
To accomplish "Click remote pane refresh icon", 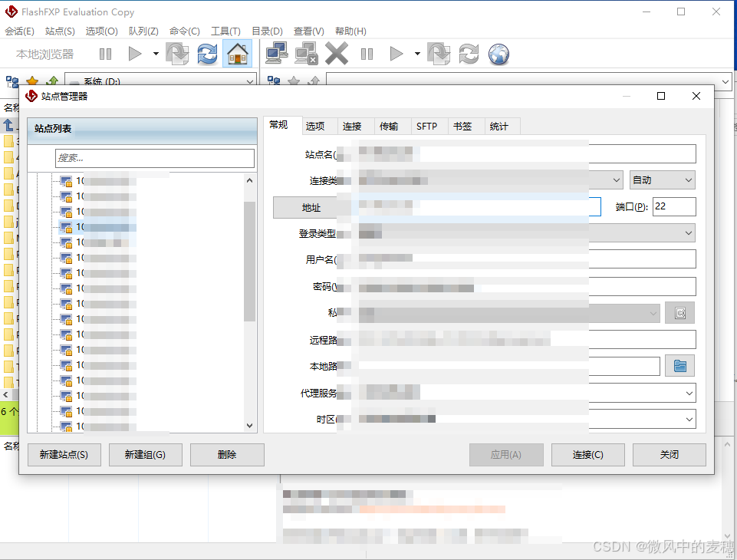I will 469,54.
